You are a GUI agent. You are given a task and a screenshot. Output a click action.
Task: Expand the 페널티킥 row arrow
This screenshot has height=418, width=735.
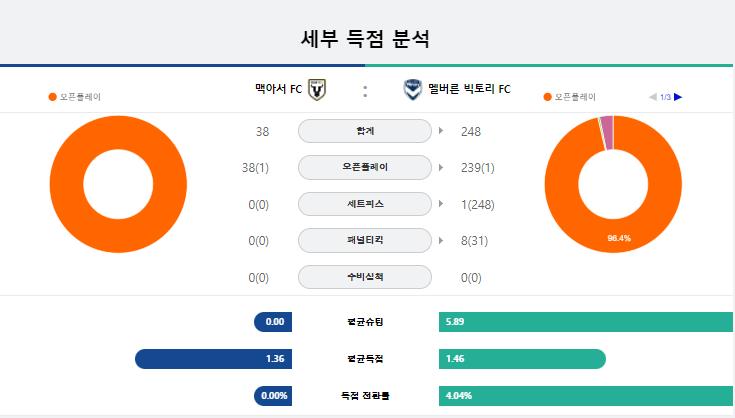(441, 240)
